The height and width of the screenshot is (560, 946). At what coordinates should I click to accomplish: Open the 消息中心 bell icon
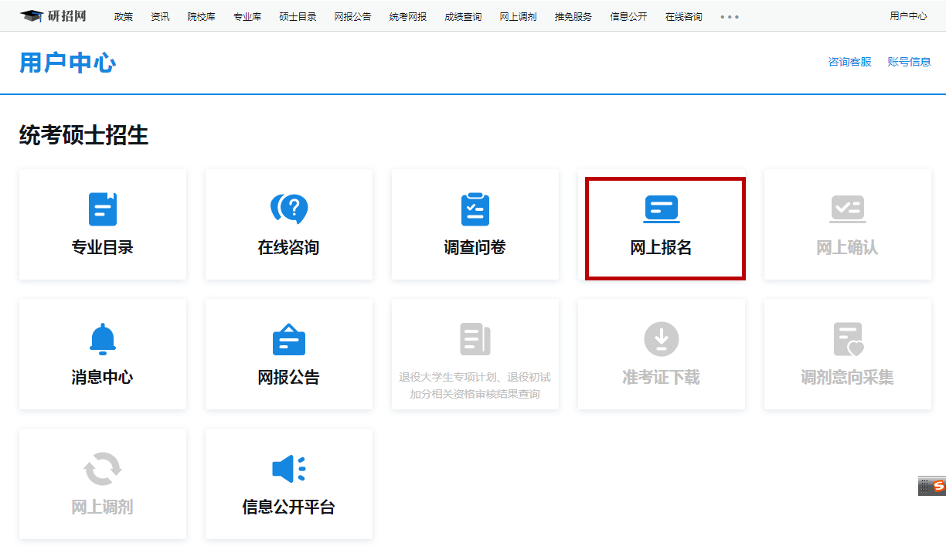(103, 339)
